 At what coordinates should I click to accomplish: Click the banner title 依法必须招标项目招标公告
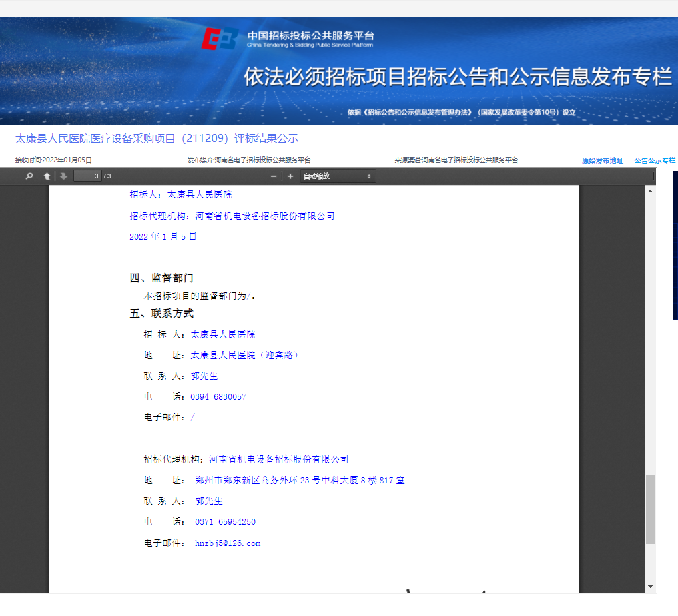(457, 77)
